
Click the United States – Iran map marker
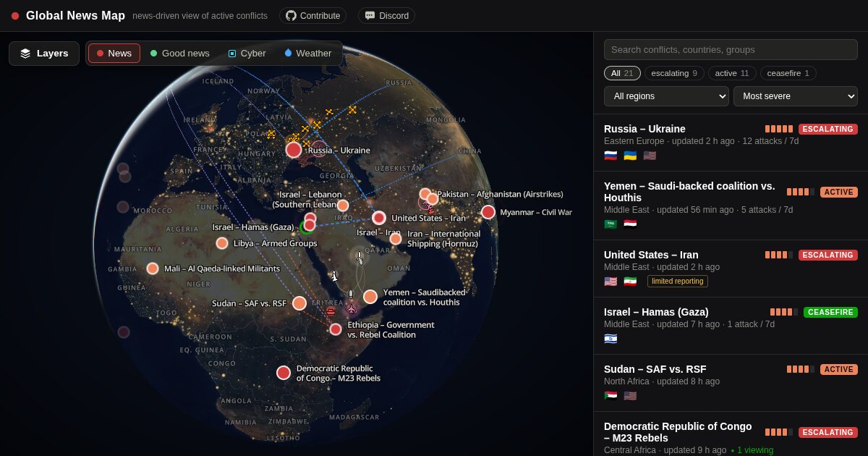click(379, 218)
